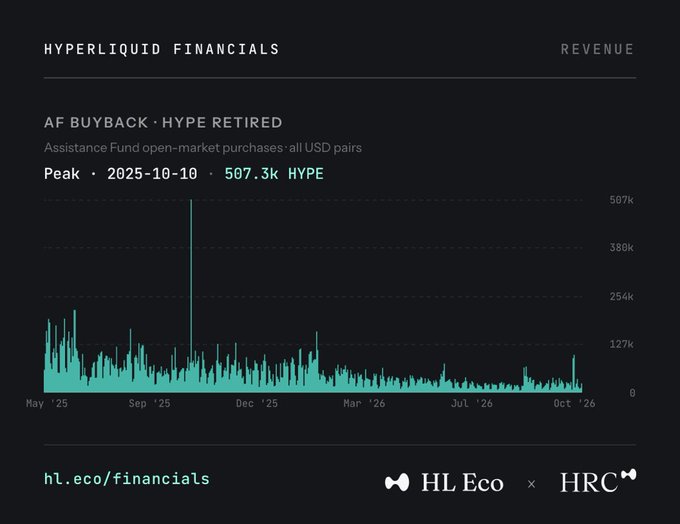
Task: Click the tallest peak bar in chart
Action: pyautogui.click(x=191, y=295)
